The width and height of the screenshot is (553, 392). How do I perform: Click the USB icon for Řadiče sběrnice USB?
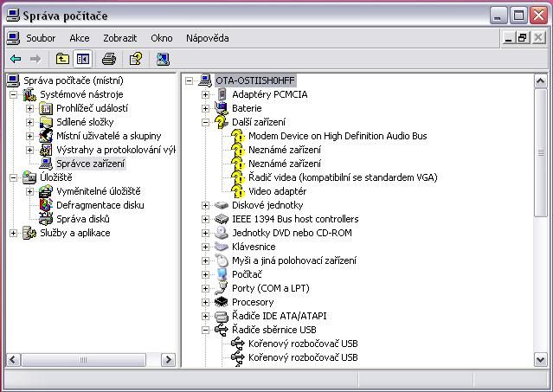[222, 330]
